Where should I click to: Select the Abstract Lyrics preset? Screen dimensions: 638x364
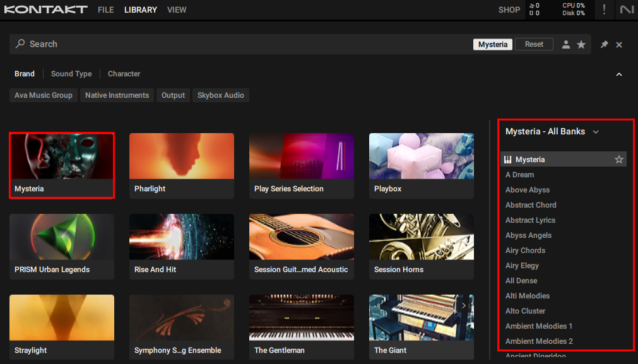pyautogui.click(x=530, y=220)
